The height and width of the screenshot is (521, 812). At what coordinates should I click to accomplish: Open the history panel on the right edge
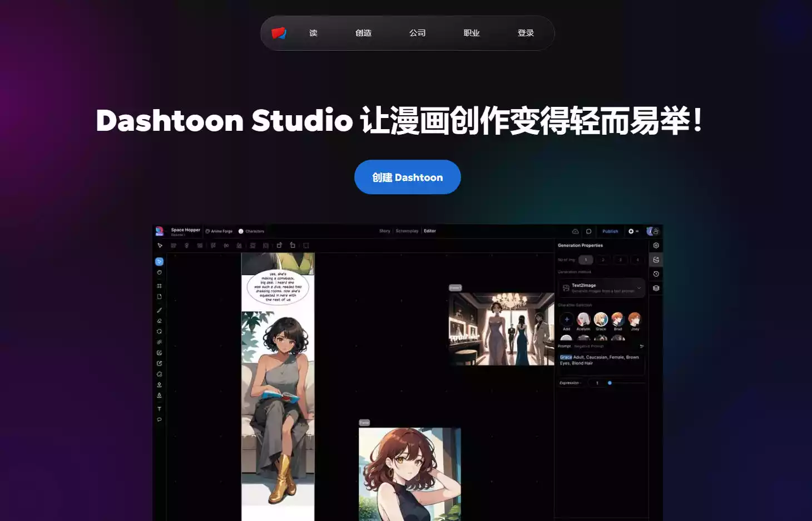coord(656,273)
